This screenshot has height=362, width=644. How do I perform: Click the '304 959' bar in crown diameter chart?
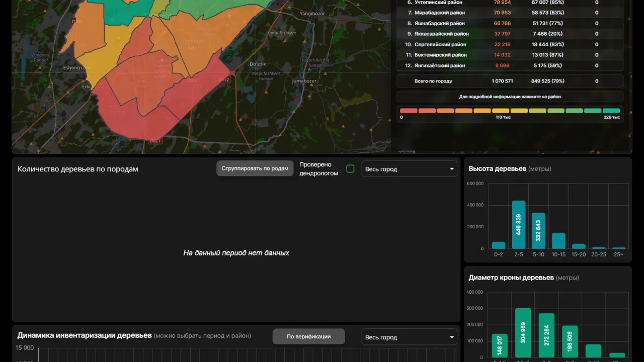(523, 332)
